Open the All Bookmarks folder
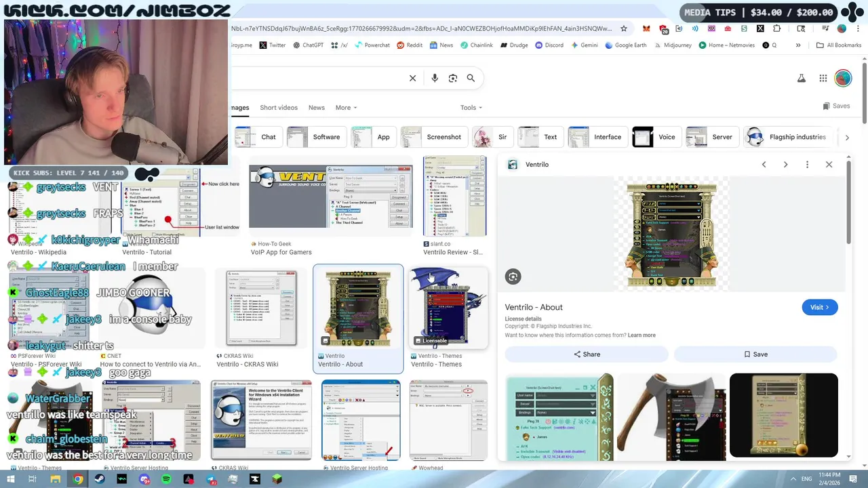 pos(839,45)
